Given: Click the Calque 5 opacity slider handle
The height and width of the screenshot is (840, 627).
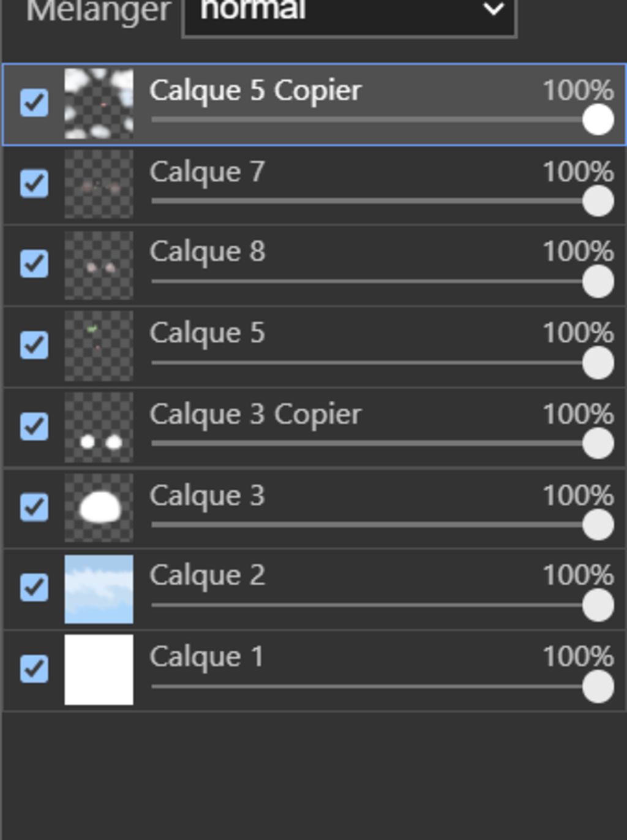Looking at the screenshot, I should tap(598, 363).
